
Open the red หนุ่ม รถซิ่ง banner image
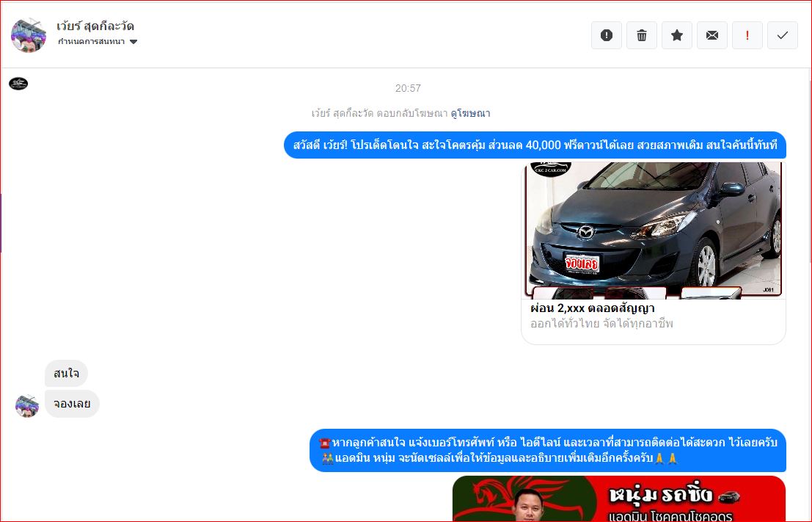tap(619, 499)
